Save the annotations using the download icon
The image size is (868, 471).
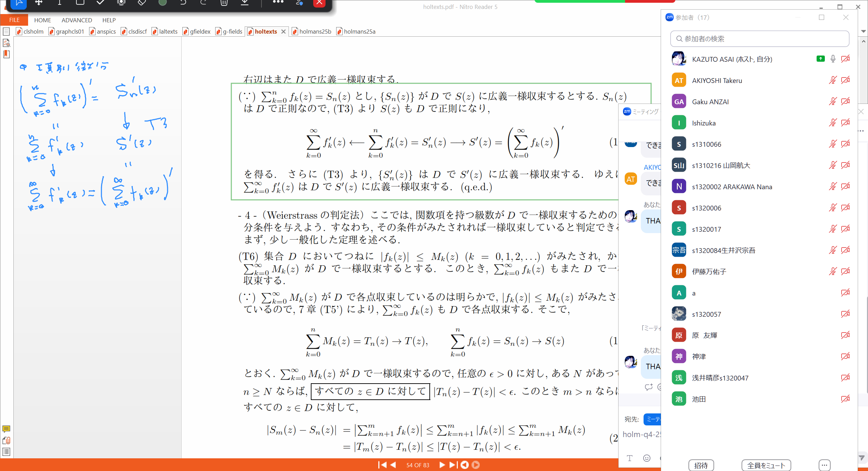click(244, 3)
